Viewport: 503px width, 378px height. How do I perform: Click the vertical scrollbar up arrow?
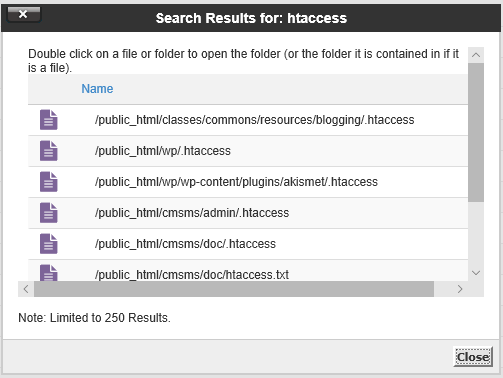pyautogui.click(x=476, y=55)
